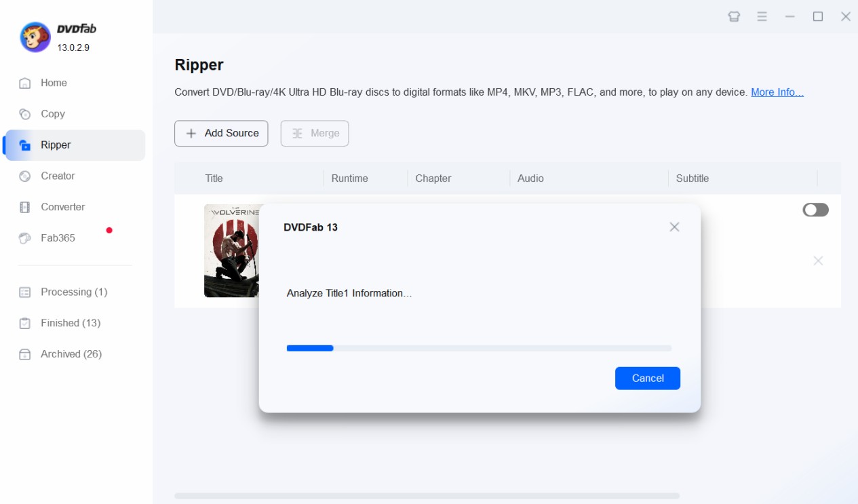Click the Home icon in sidebar
This screenshot has height=504, width=858.
point(25,83)
